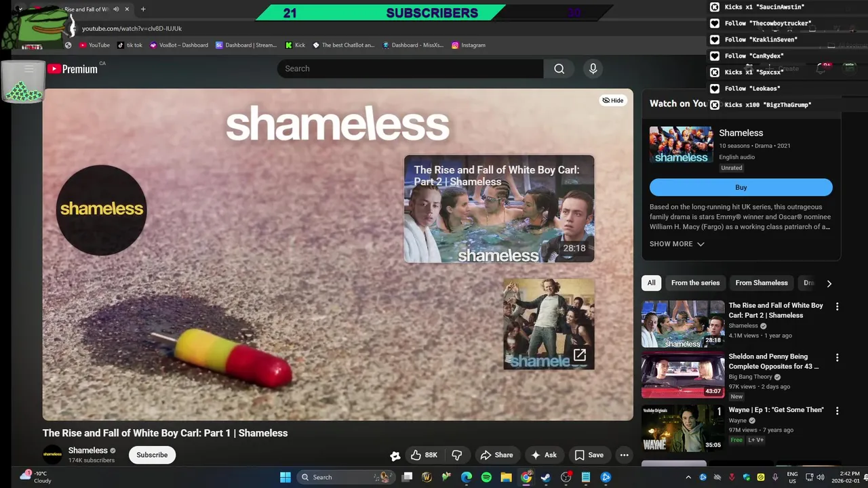Click the Big Bang Theory channel name

pos(750,377)
